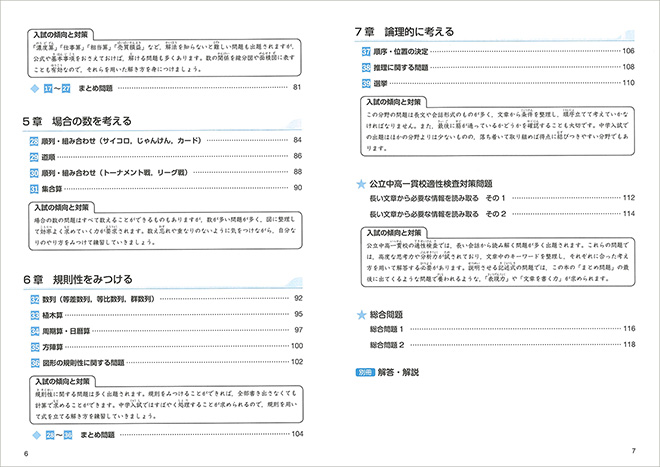The height and width of the screenshot is (467, 660).
Task: Click the entry 道順
Action: coord(48,157)
